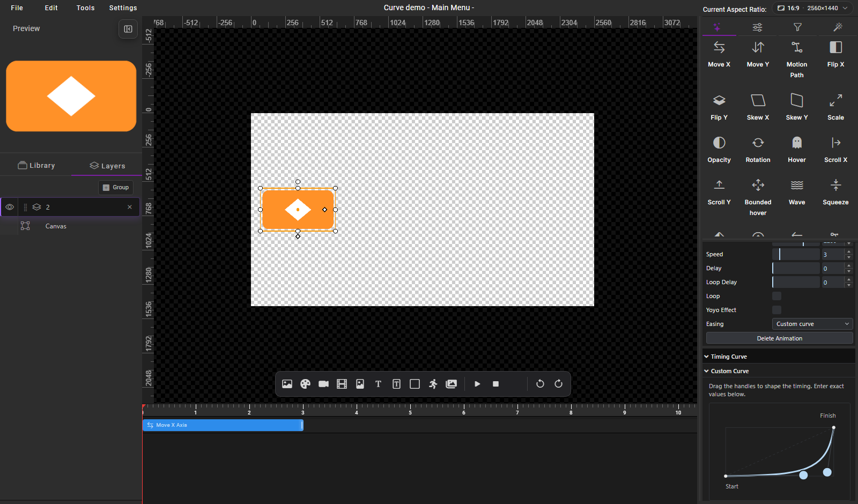The height and width of the screenshot is (504, 858).
Task: Remove layer 2 with its X button
Action: pos(130,207)
